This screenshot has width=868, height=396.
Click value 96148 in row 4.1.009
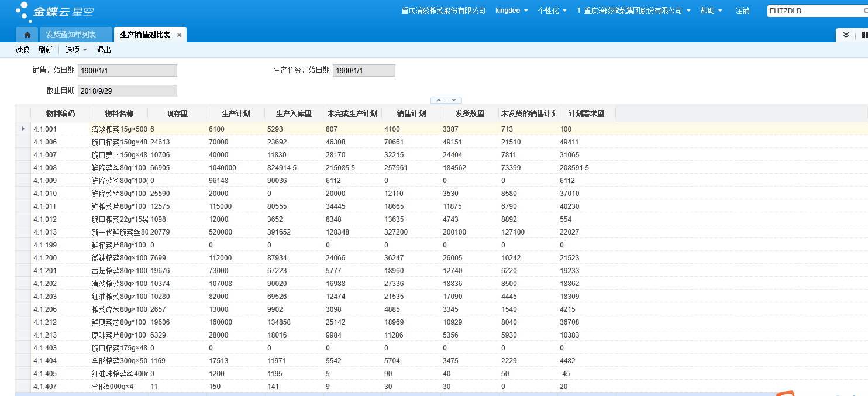coord(219,180)
